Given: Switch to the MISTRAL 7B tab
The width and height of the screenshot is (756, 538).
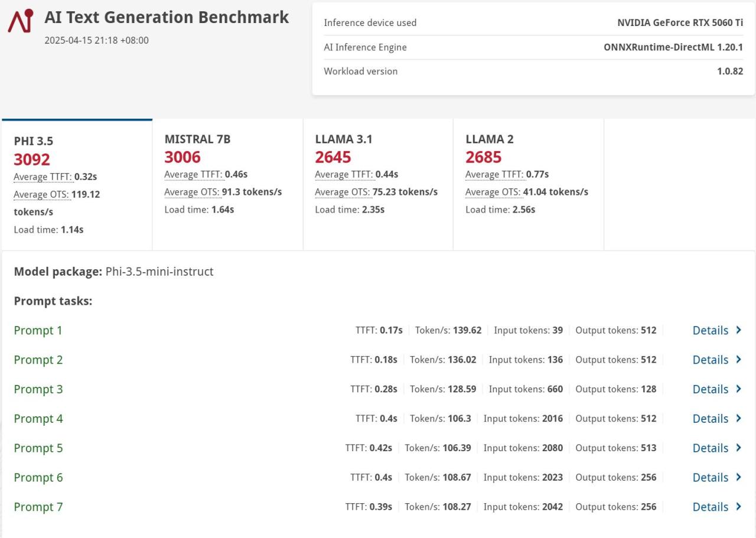Looking at the screenshot, I should pos(197,139).
